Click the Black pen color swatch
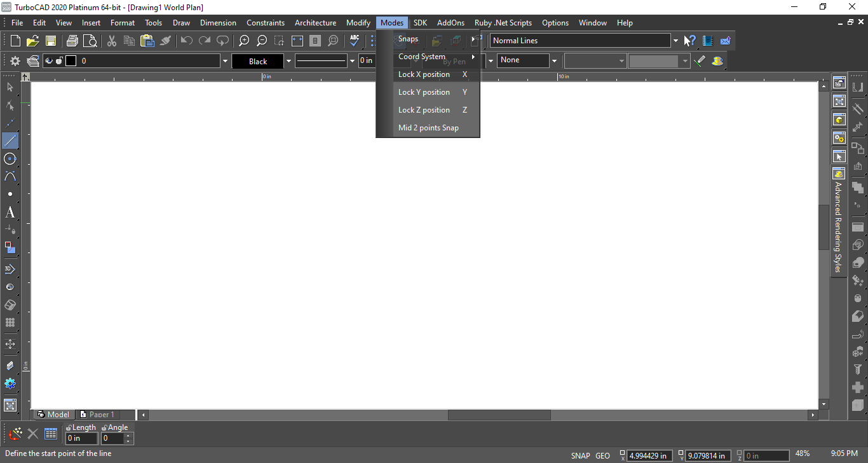The height and width of the screenshot is (463, 868). pos(258,61)
